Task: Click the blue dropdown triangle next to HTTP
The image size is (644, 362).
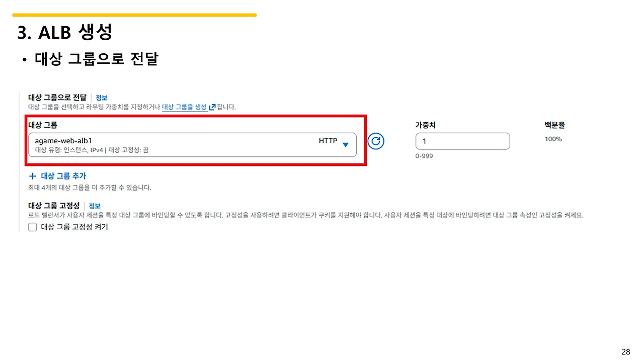Action: click(346, 144)
